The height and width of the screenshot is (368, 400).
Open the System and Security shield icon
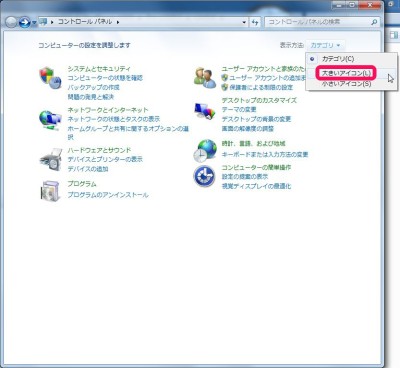coord(50,78)
